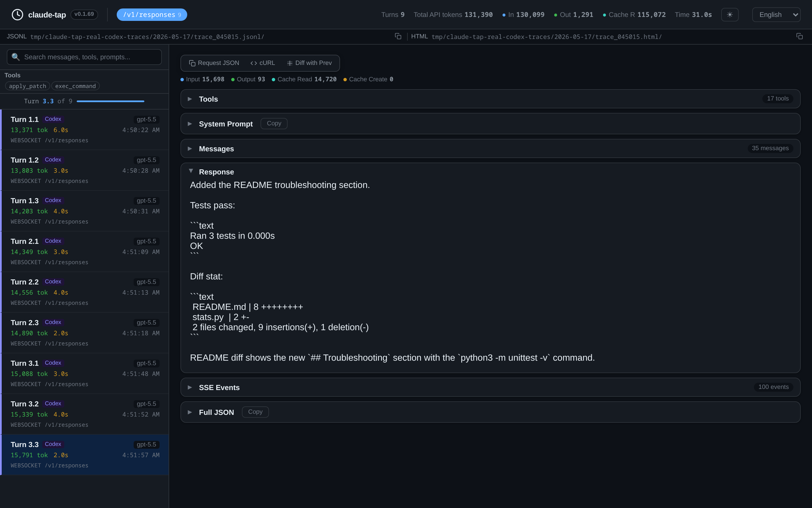Viewport: 812px width, 508px height.
Task: Click the Codex badge on Turn 1.1
Action: tap(53, 119)
